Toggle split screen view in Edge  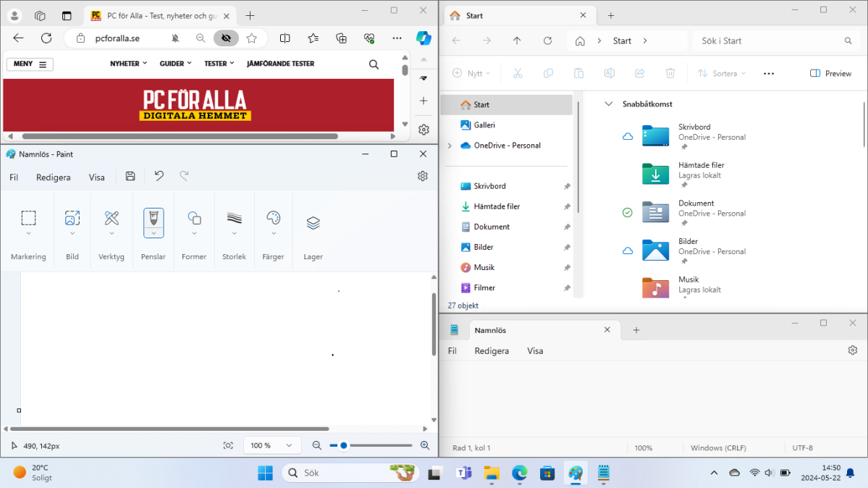click(285, 38)
